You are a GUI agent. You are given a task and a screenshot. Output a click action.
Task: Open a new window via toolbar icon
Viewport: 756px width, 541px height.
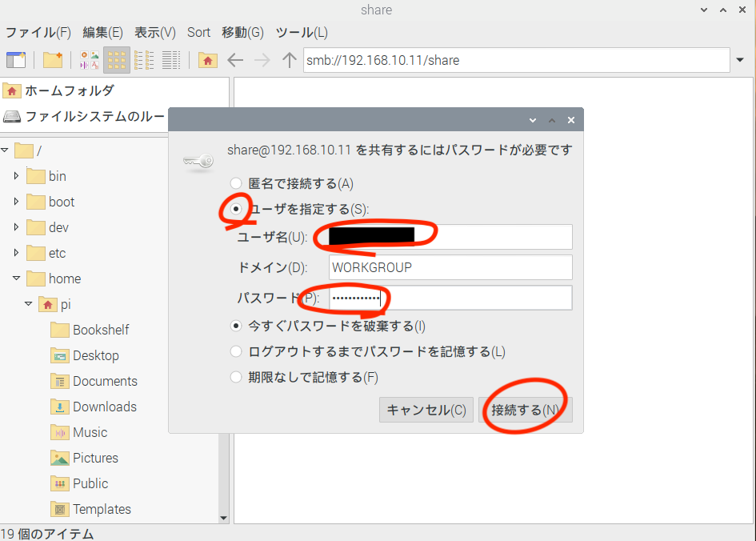click(x=15, y=60)
